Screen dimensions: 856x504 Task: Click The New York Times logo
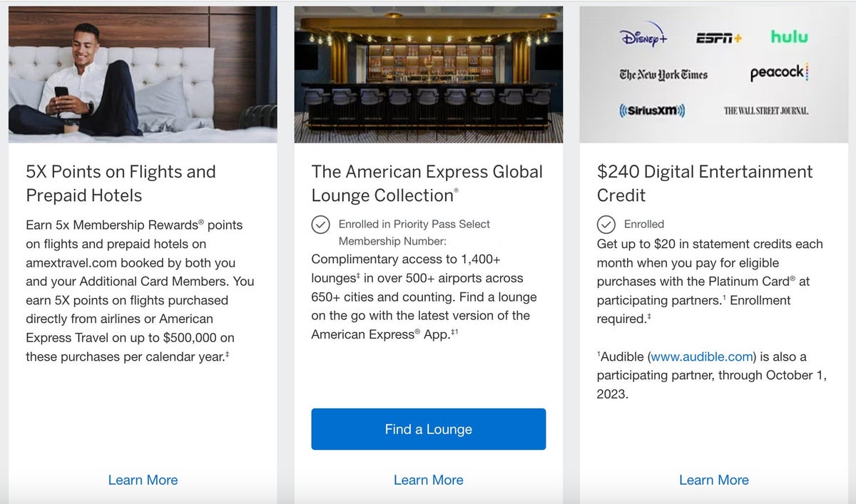pyautogui.click(x=662, y=74)
